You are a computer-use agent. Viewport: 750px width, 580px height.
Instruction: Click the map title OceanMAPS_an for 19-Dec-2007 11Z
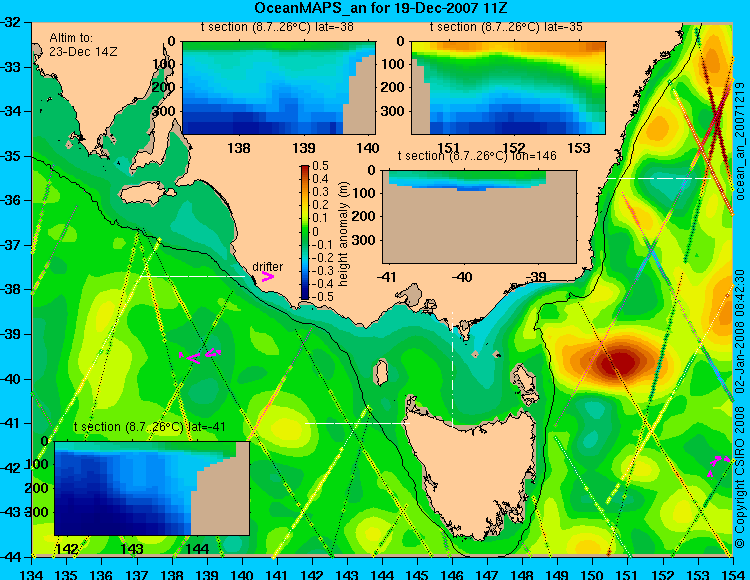(381, 8)
